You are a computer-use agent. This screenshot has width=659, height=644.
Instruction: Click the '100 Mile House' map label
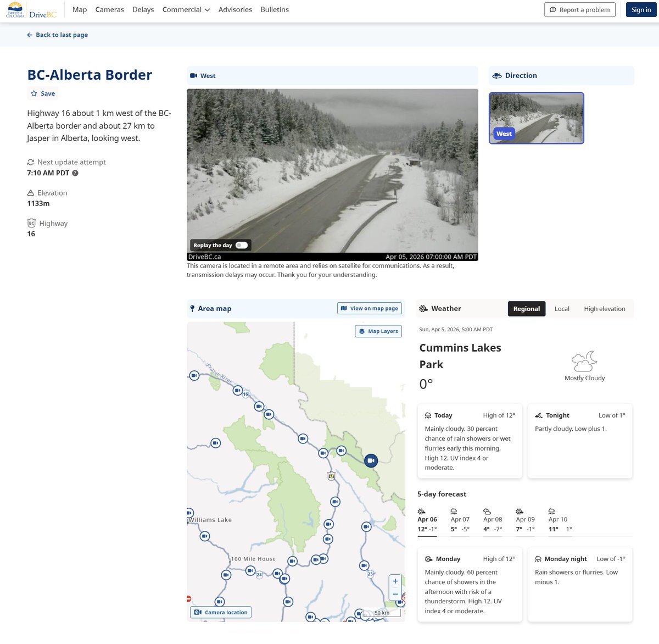tap(253, 559)
